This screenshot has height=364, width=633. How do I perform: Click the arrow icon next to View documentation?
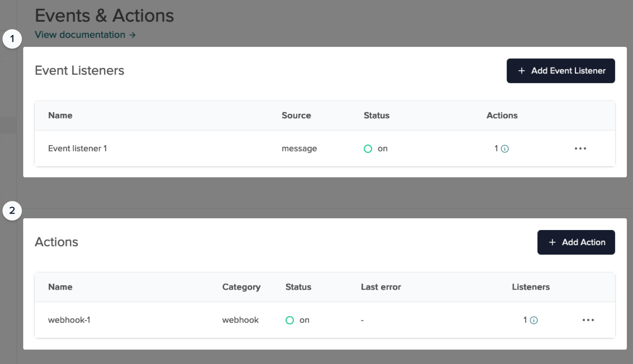coord(132,35)
